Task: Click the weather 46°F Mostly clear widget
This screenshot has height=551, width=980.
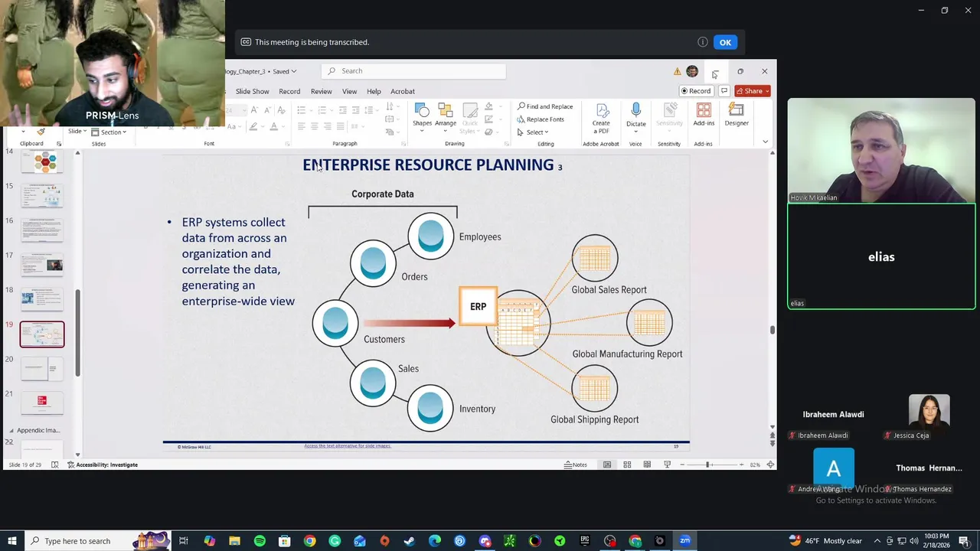Action: point(824,541)
